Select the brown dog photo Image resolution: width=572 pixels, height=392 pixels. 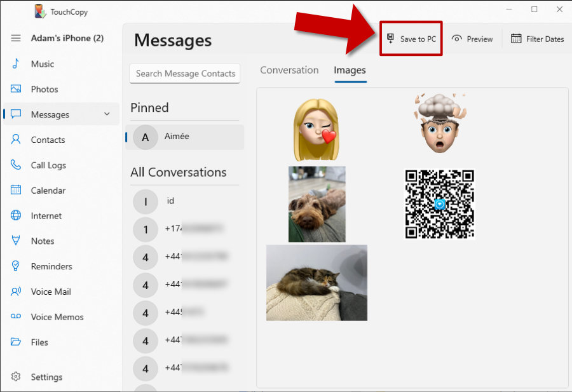[317, 204]
